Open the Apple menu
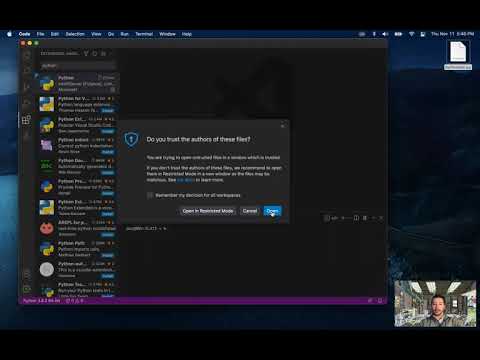Screen dimensions: 480x360 (x=9, y=34)
